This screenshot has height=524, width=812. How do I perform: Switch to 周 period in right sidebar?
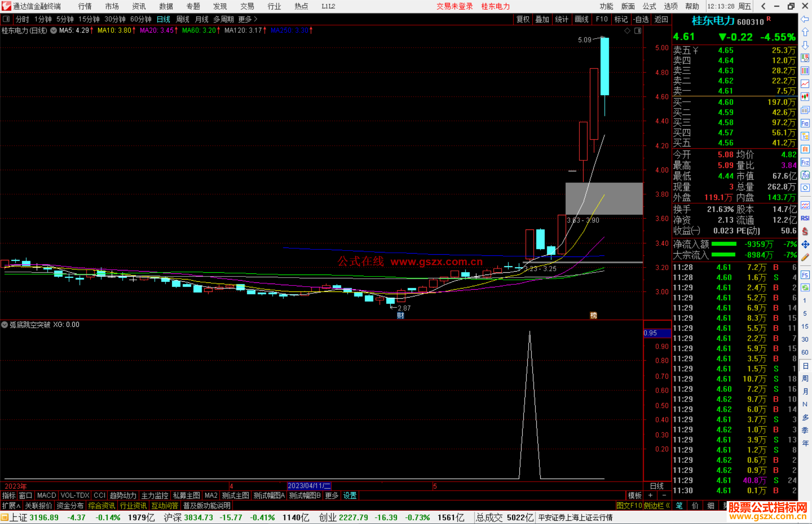pos(805,379)
